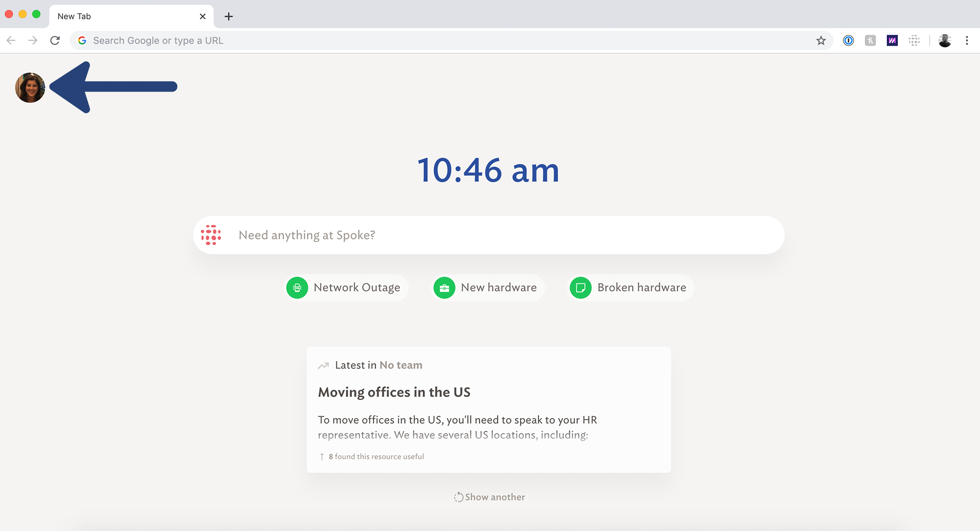
Task: Click the browser forward arrow
Action: pos(33,41)
